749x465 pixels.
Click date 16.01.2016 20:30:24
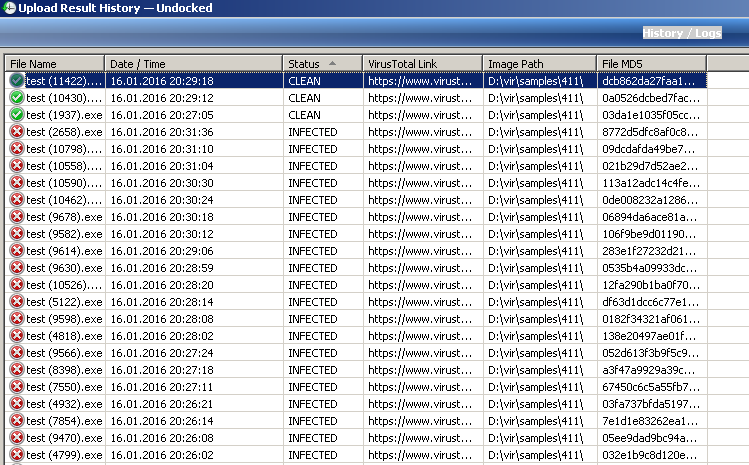coord(162,200)
